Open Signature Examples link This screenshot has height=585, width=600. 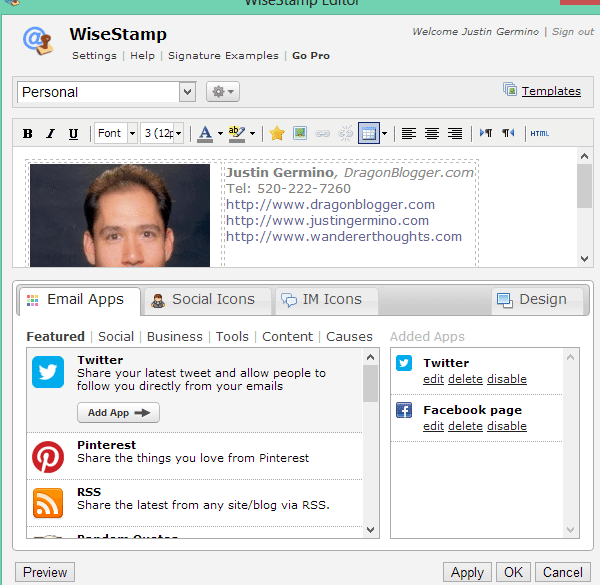[223, 56]
